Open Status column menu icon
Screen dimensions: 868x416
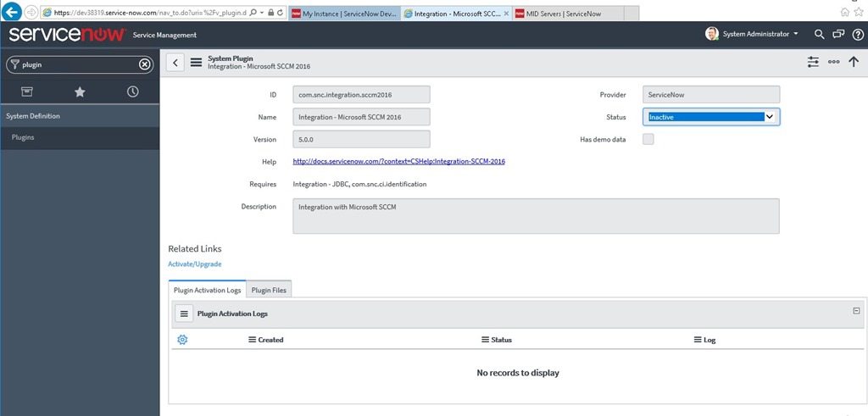[485, 340]
